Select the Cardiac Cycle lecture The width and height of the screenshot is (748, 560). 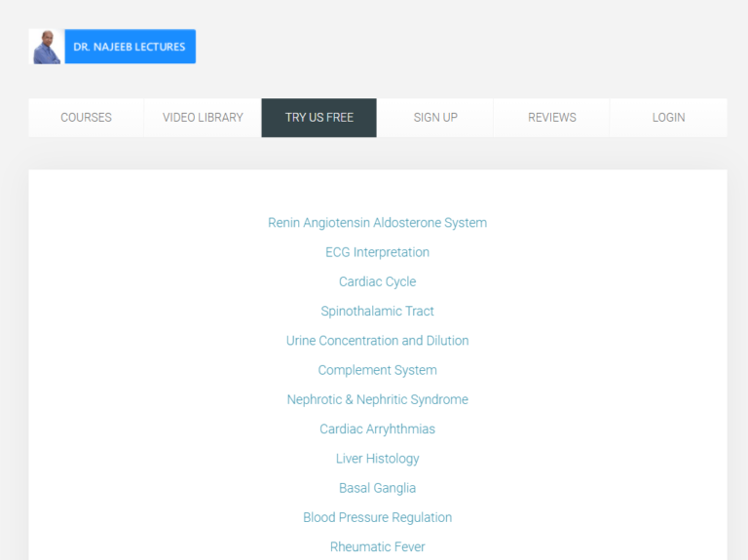(377, 281)
